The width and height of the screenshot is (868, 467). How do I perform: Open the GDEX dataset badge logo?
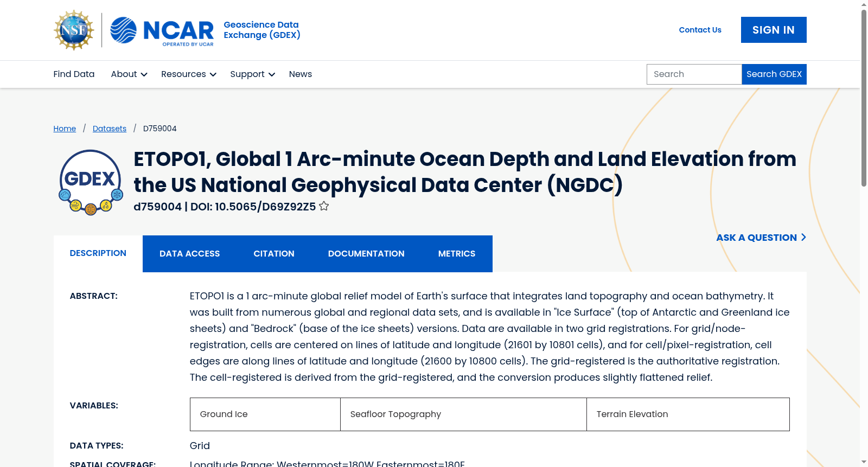click(x=91, y=182)
